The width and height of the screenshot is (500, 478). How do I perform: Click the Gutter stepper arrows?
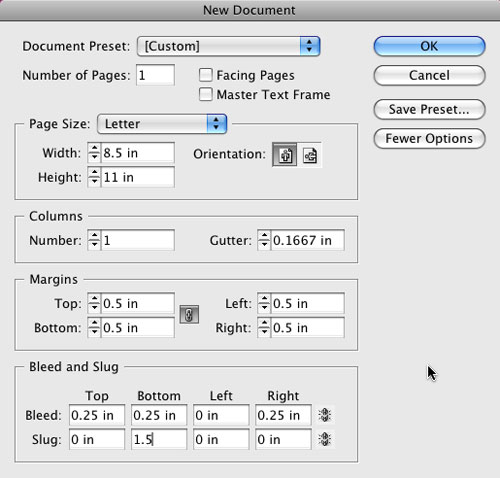(x=264, y=240)
